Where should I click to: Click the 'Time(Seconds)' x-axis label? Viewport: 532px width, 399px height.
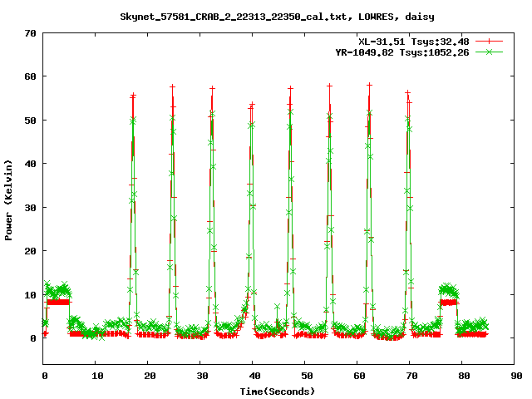pyautogui.click(x=277, y=392)
